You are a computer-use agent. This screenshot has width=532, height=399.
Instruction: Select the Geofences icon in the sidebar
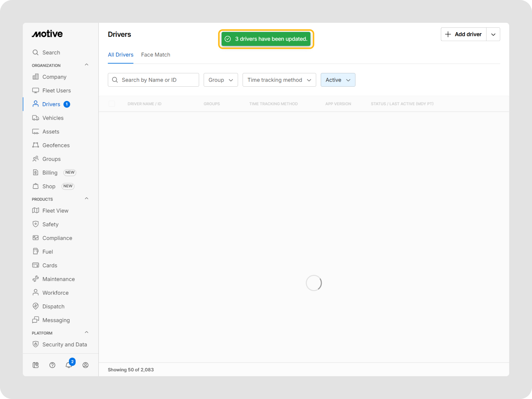pyautogui.click(x=36, y=145)
